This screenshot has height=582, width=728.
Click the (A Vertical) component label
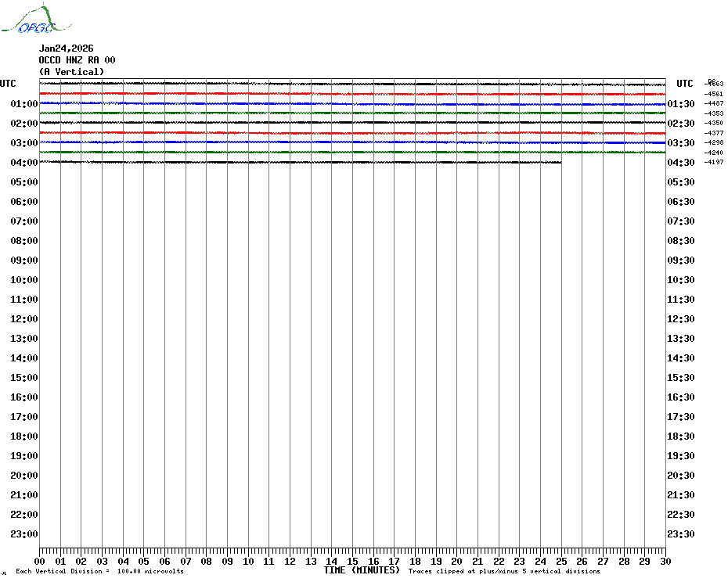click(71, 71)
